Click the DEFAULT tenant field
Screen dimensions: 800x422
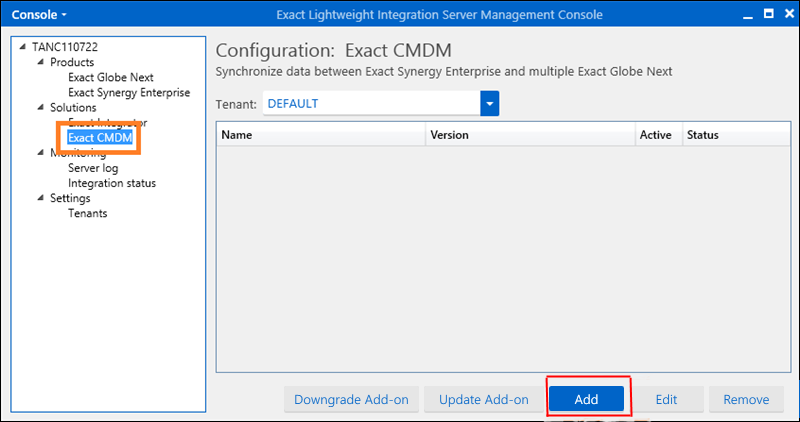pos(371,104)
